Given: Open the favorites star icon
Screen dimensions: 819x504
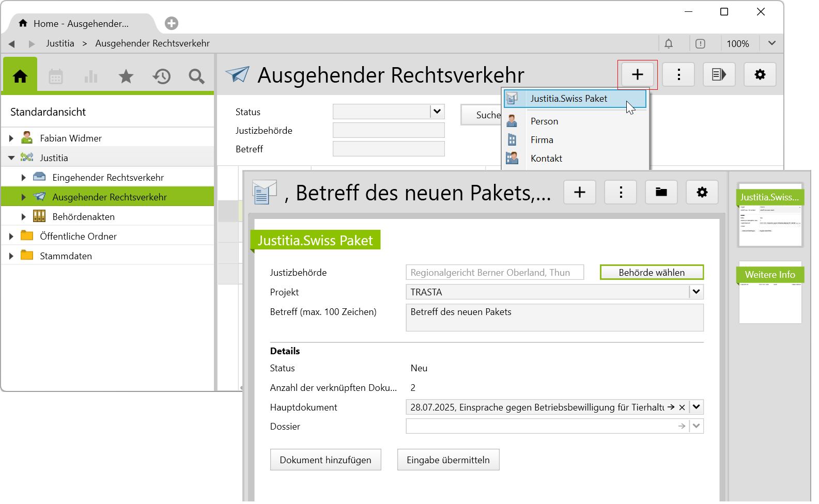Looking at the screenshot, I should tap(126, 77).
